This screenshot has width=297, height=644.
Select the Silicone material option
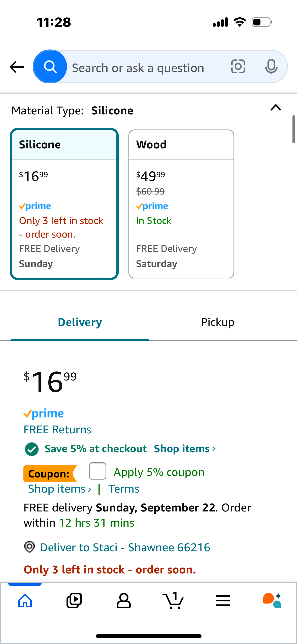pos(64,204)
